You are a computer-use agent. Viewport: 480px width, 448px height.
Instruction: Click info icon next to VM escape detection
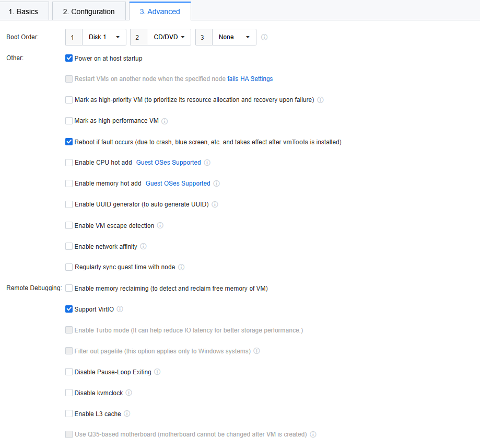coord(160,225)
